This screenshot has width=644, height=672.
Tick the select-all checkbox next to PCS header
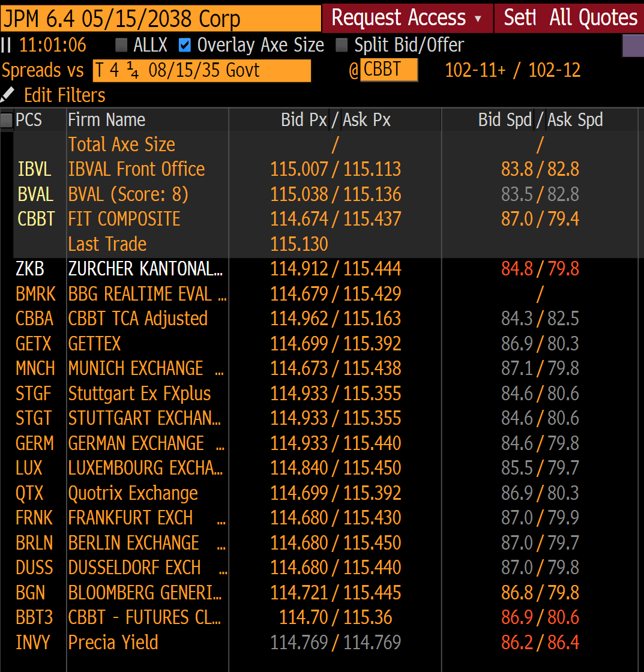tap(7, 120)
